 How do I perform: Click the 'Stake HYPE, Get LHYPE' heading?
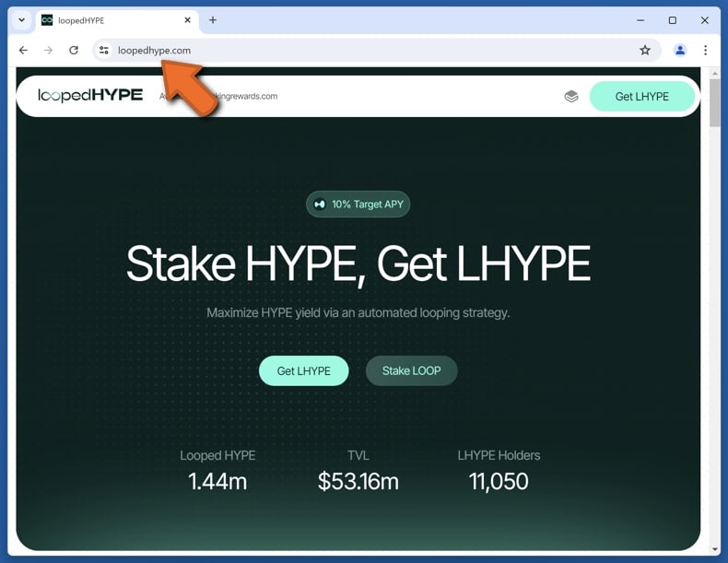358,264
